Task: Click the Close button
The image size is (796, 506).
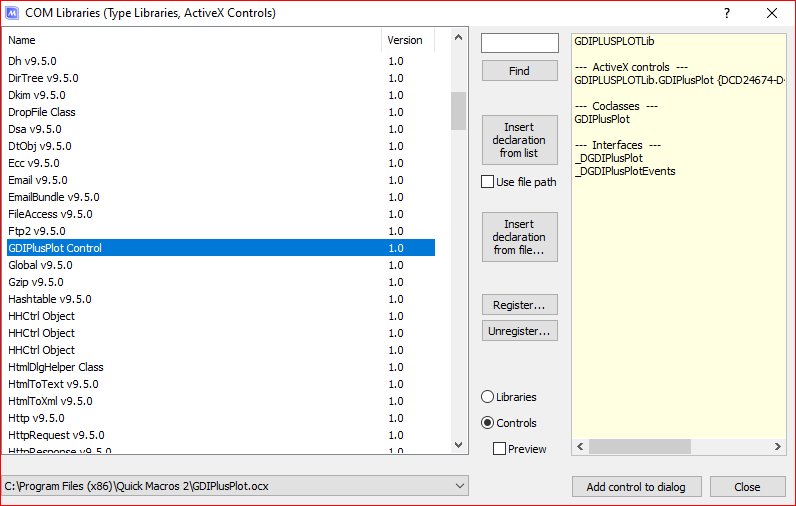Action: [x=747, y=487]
